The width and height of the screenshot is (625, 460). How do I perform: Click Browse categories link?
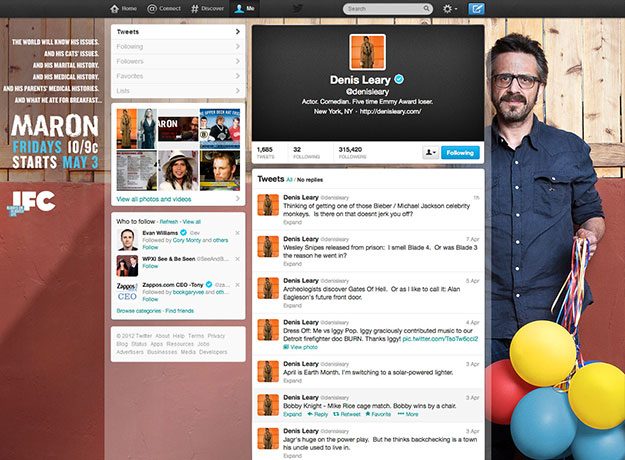[139, 311]
